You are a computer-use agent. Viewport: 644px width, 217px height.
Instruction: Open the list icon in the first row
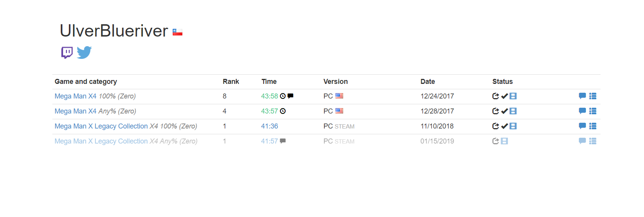pos(593,96)
